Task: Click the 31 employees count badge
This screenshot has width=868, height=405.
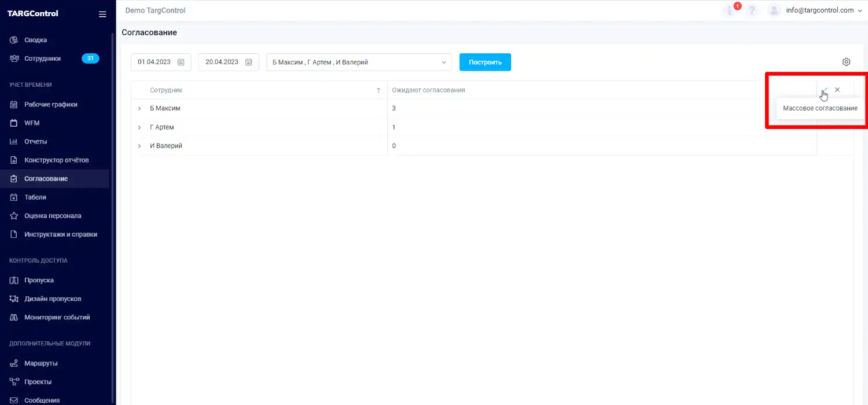Action: pos(90,58)
